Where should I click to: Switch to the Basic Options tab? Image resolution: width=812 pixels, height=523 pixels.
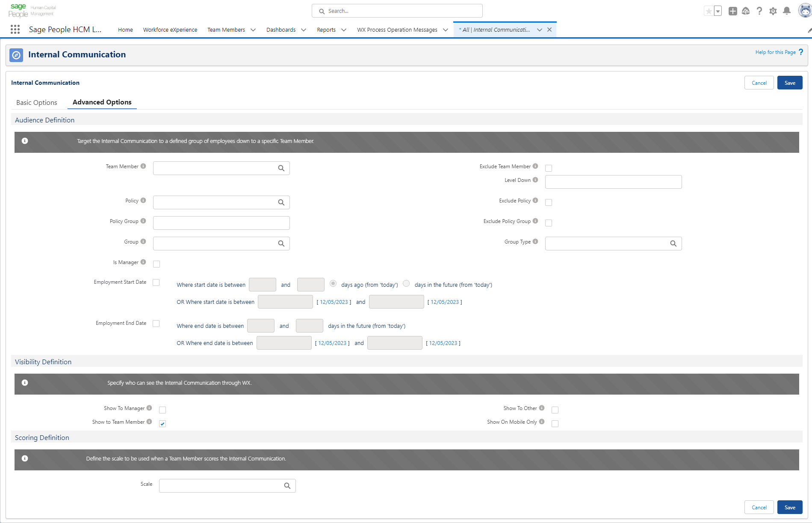[x=37, y=103]
